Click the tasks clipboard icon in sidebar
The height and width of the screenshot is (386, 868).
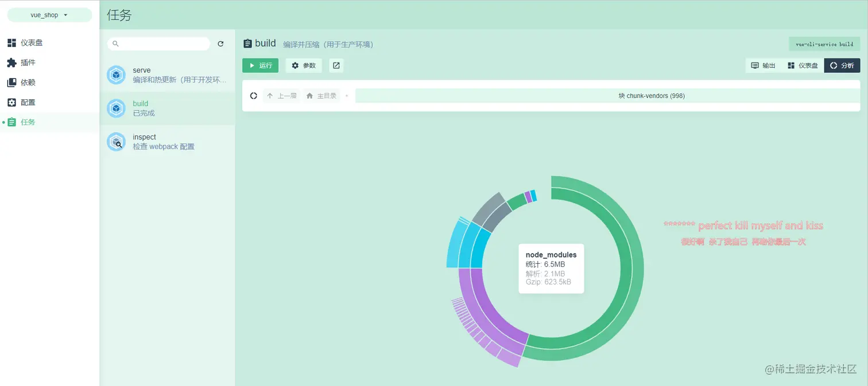pyautogui.click(x=11, y=122)
